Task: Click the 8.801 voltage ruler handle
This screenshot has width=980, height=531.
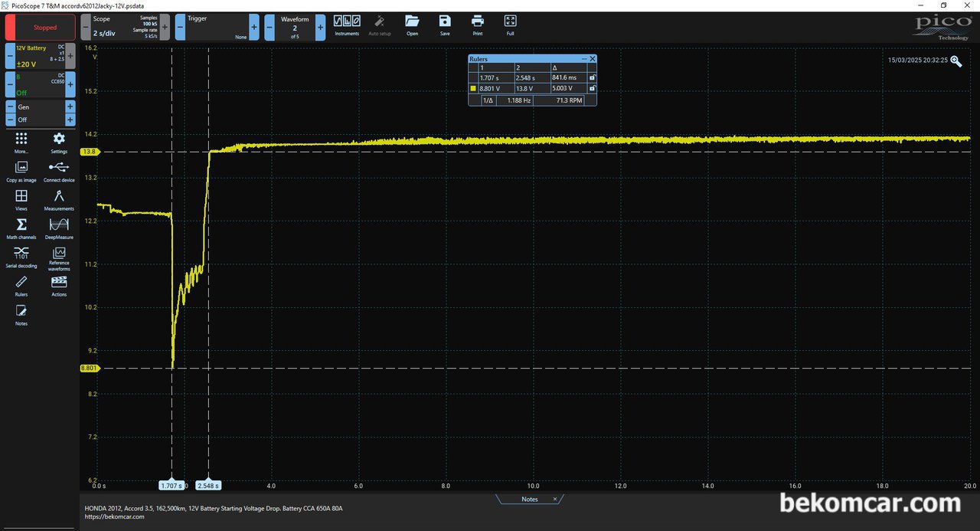Action: tap(90, 369)
